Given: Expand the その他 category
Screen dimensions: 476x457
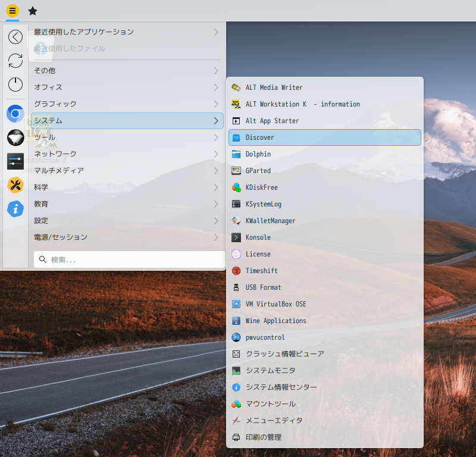Looking at the screenshot, I should (127, 71).
